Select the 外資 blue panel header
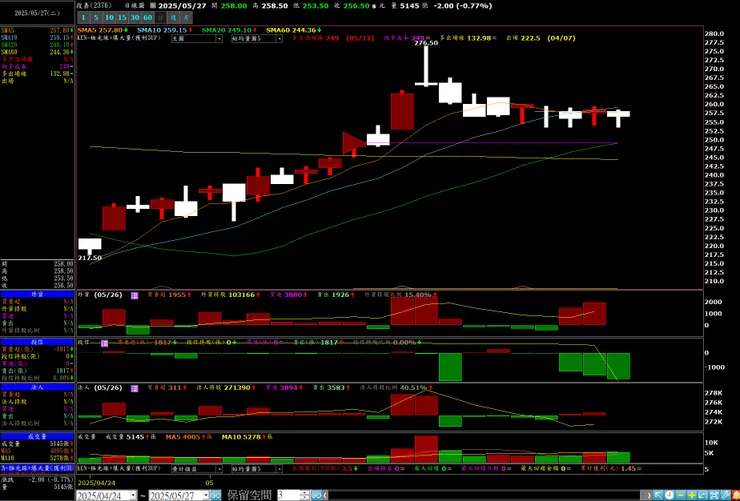The height and width of the screenshot is (501, 740). [x=37, y=294]
